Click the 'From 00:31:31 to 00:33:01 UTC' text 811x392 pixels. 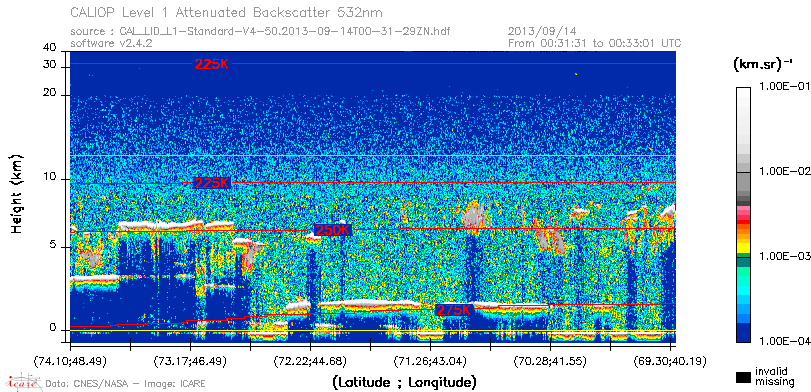click(x=595, y=43)
